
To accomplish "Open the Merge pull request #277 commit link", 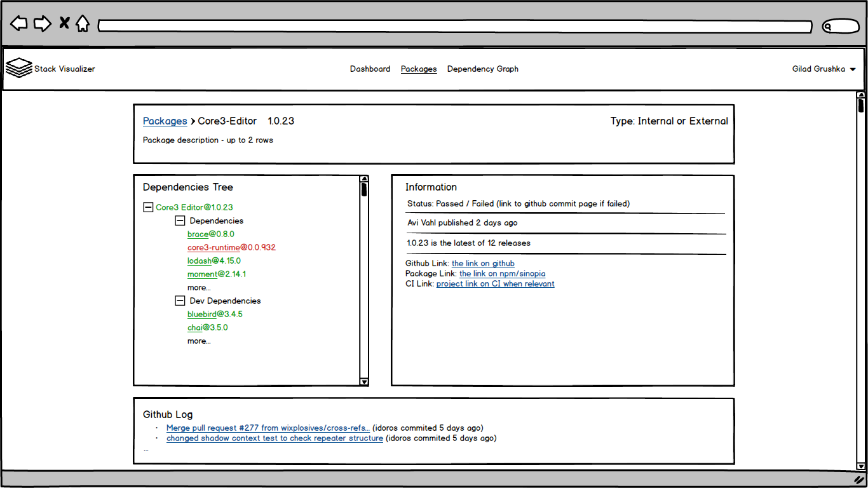I will 268,428.
